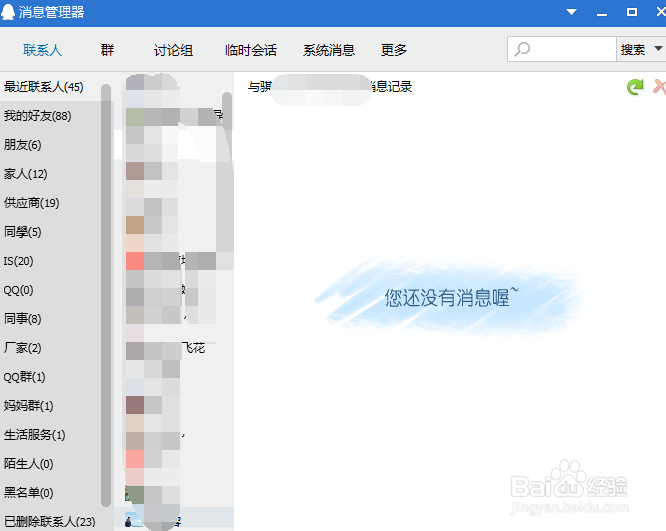Open the title bar dropdown menu arrow

click(572, 12)
